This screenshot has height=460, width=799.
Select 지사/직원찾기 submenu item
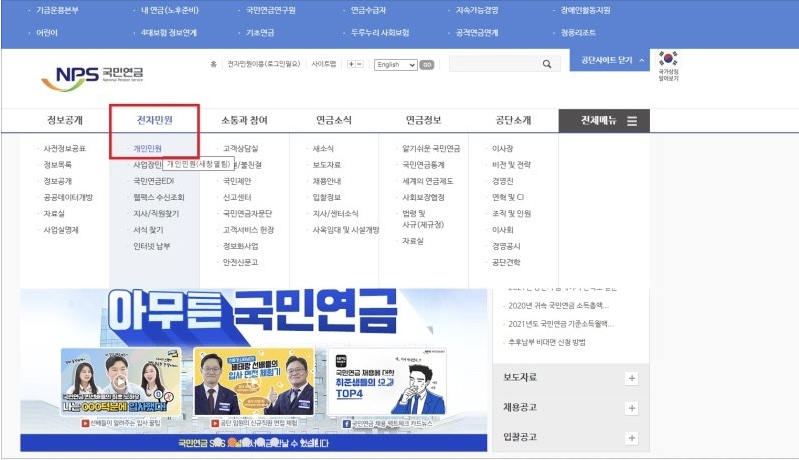click(x=156, y=213)
